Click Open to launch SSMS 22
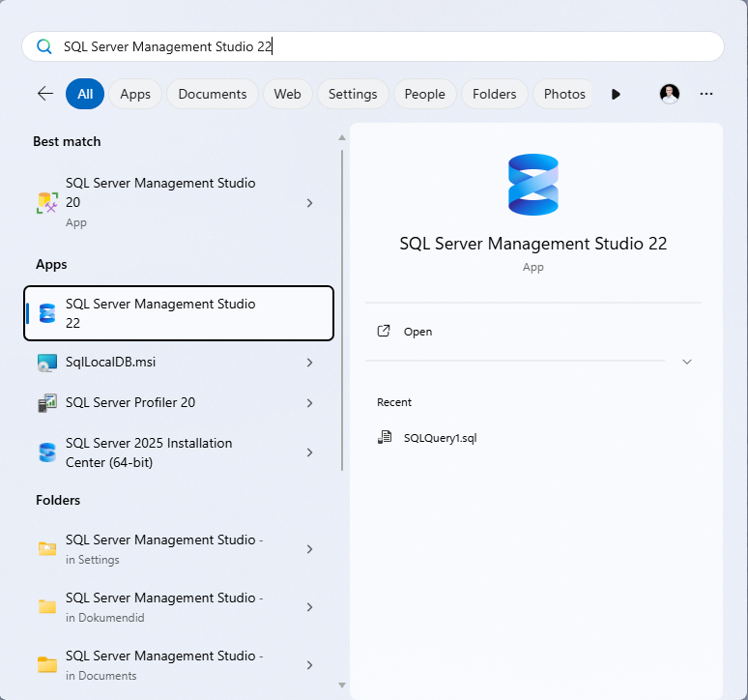The image size is (748, 700). [x=417, y=332]
